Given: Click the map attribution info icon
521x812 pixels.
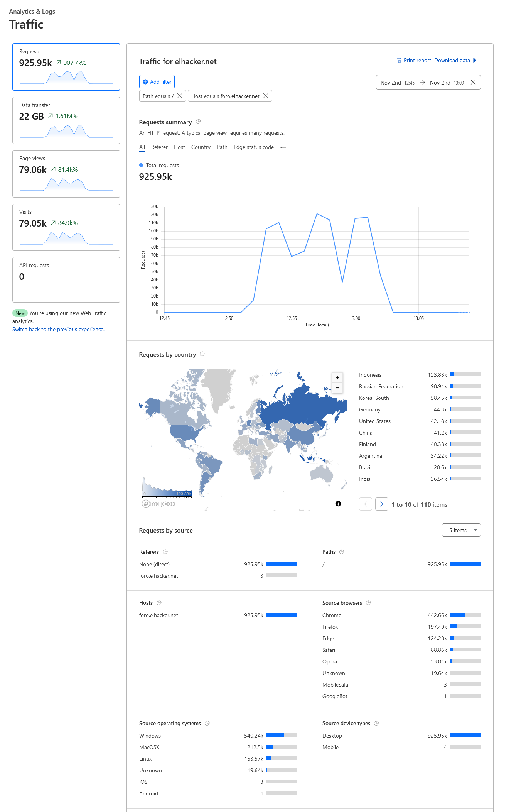Looking at the screenshot, I should (x=338, y=504).
